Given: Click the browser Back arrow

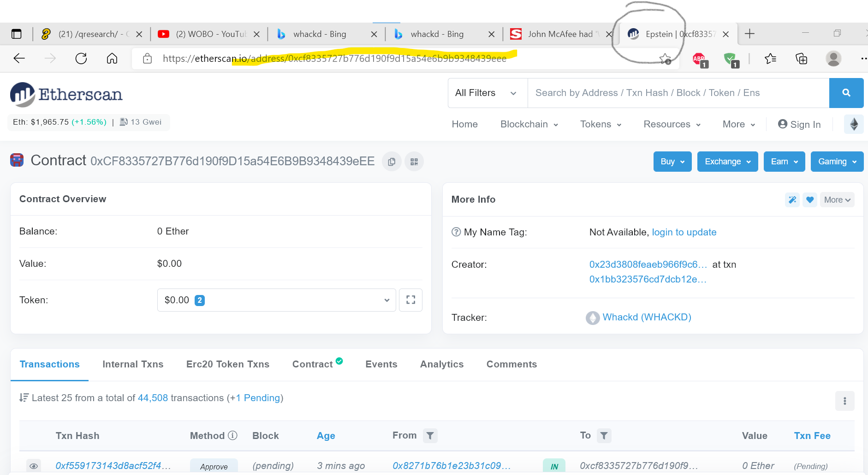Looking at the screenshot, I should pos(19,58).
